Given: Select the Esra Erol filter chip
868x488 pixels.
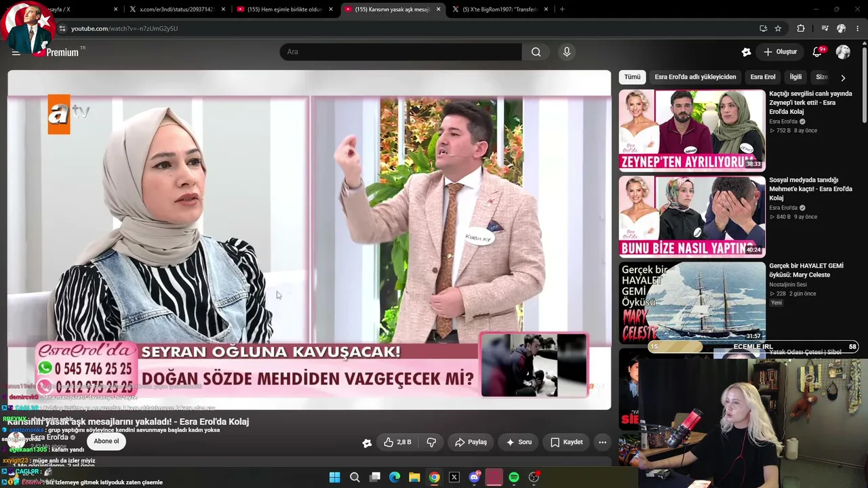Looking at the screenshot, I should 763,77.
